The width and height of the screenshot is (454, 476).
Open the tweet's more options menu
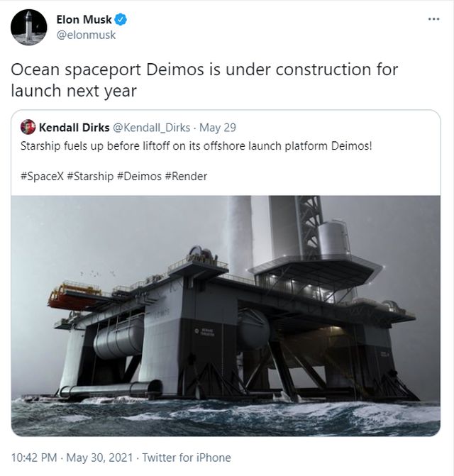pos(433,19)
